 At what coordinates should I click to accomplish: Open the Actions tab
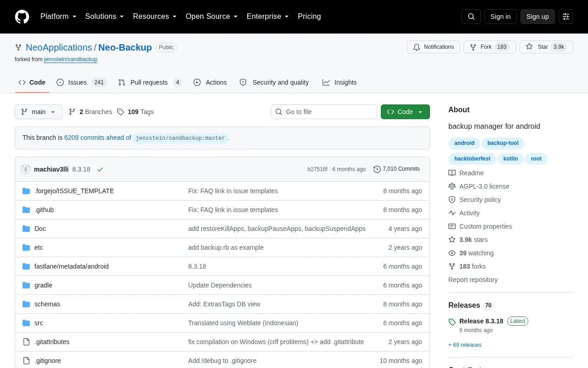point(210,82)
